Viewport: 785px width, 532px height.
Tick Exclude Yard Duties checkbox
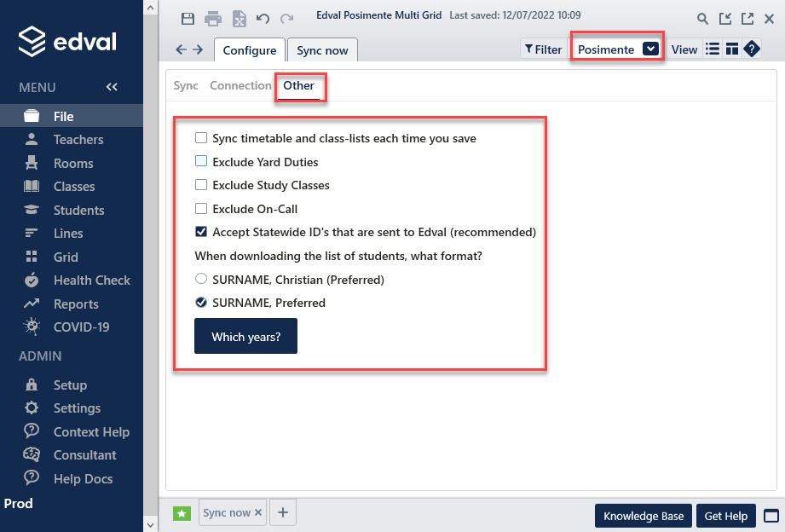tap(201, 161)
